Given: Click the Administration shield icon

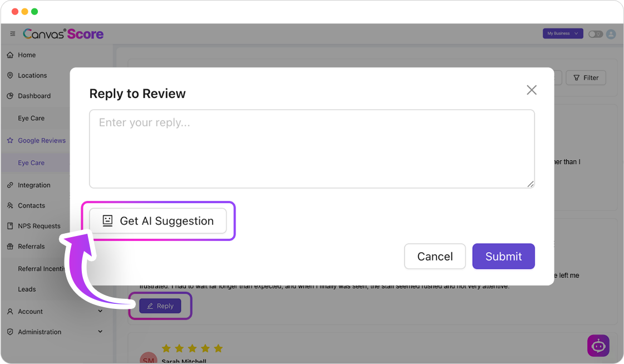Looking at the screenshot, I should pos(11,332).
